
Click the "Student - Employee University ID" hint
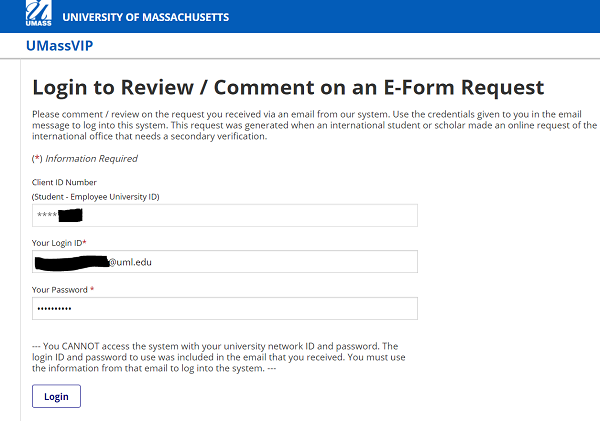[95, 197]
